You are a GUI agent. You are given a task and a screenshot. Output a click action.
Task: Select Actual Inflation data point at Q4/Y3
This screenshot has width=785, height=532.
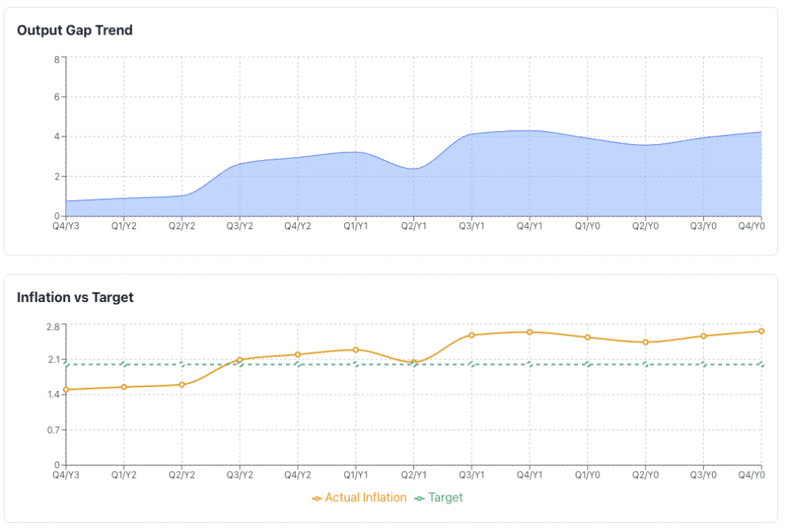66,389
